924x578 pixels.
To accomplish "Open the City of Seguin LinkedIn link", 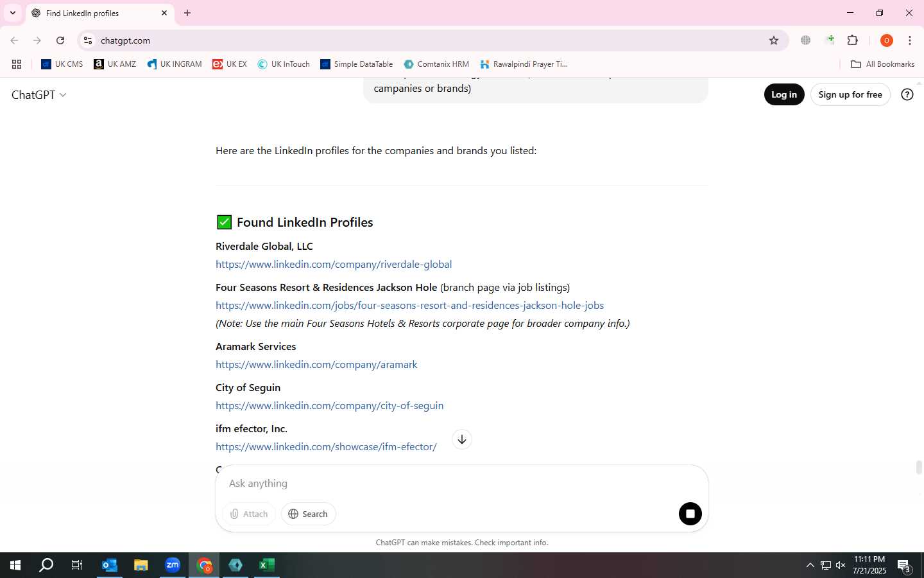I will (329, 406).
